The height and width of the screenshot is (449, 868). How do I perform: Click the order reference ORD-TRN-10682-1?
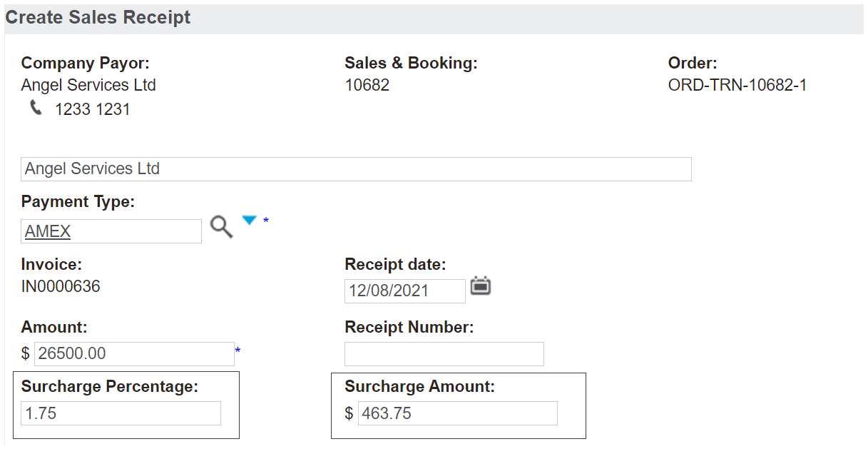tap(737, 86)
